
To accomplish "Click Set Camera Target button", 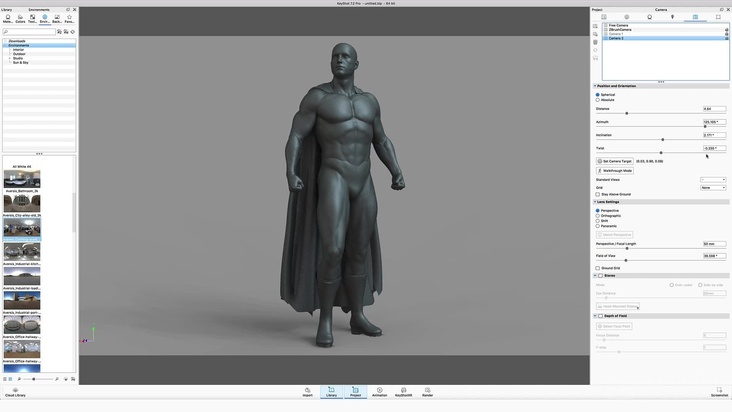I will coord(614,161).
